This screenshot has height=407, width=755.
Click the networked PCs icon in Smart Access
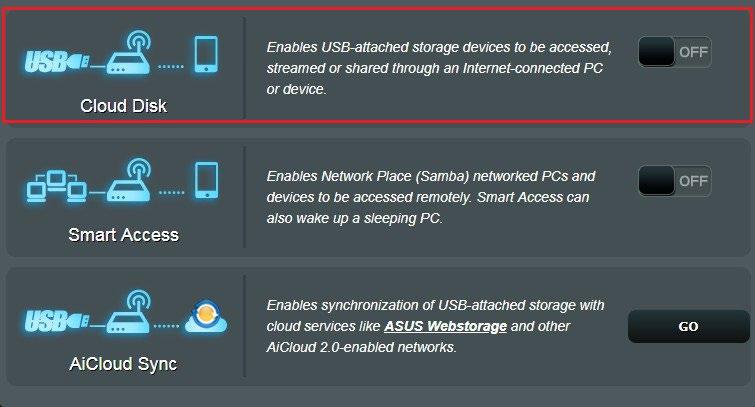click(x=57, y=186)
